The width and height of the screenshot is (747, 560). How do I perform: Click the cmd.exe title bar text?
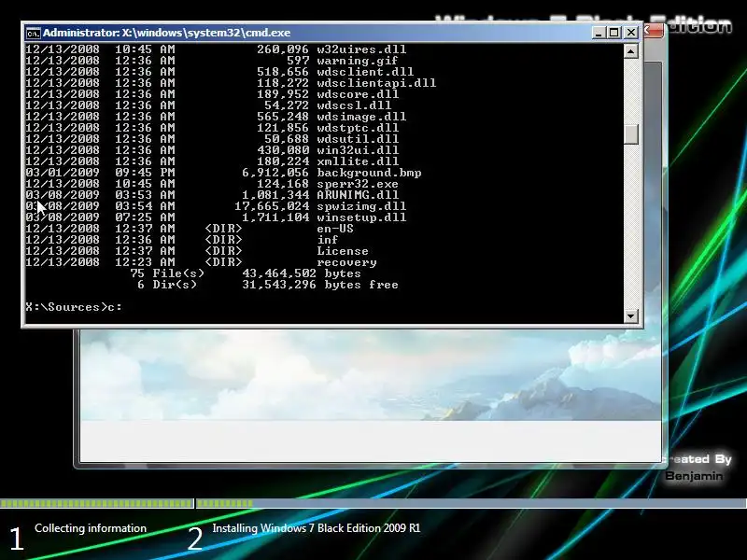click(167, 33)
